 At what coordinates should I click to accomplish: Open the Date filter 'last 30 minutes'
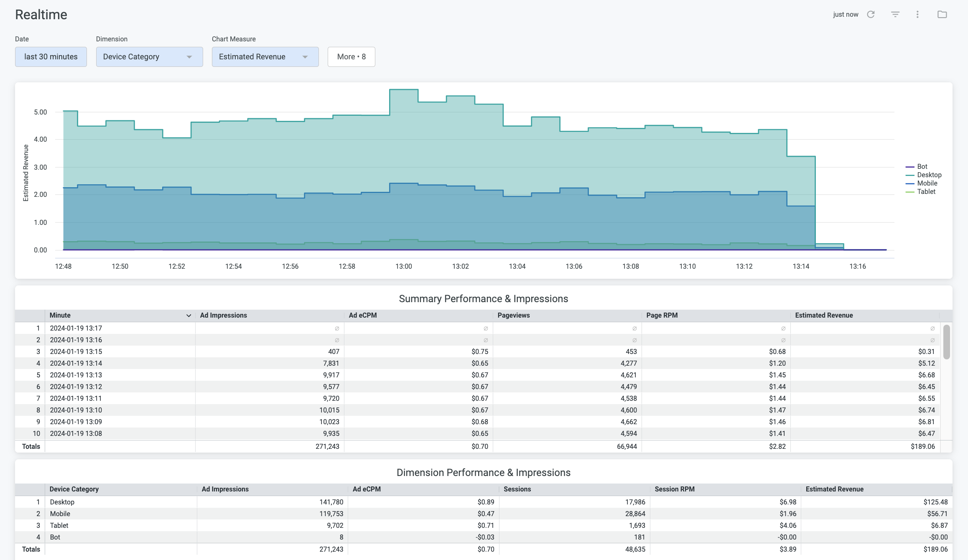(x=51, y=57)
